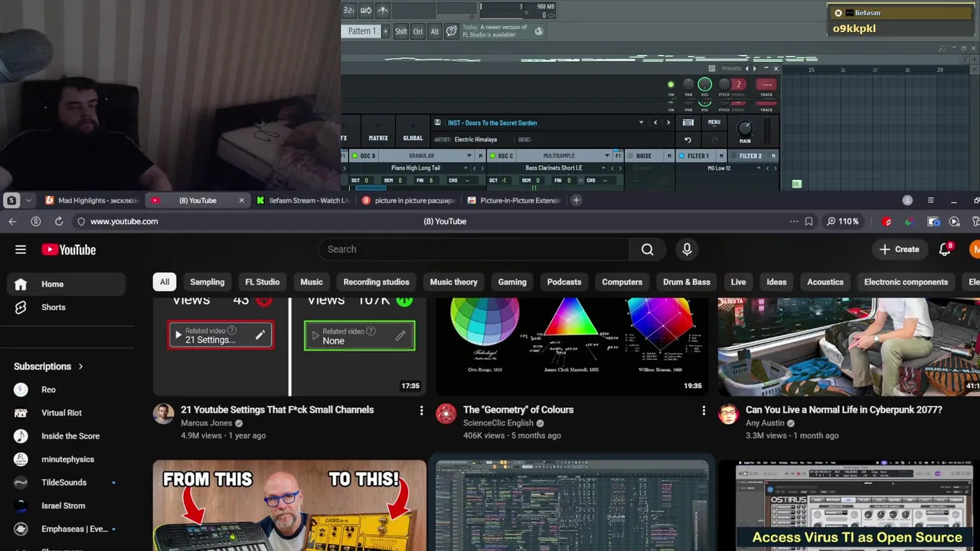980x551 pixels.
Task: Toggle the OSC B enable LED in the synth
Action: [354, 156]
